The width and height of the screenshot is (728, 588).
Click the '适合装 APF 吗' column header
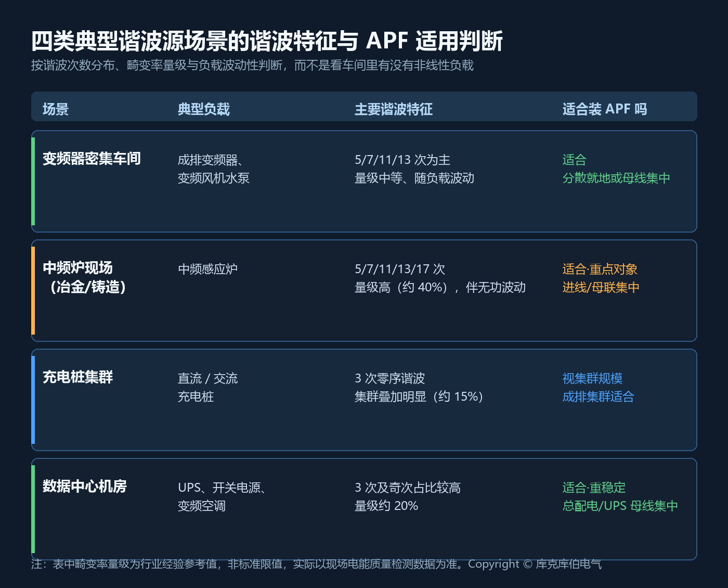(605, 109)
